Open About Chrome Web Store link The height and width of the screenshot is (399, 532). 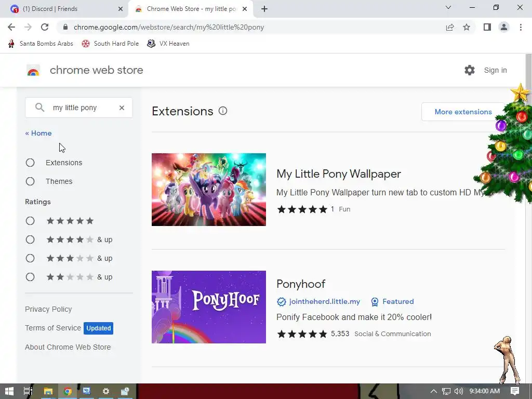(x=68, y=348)
